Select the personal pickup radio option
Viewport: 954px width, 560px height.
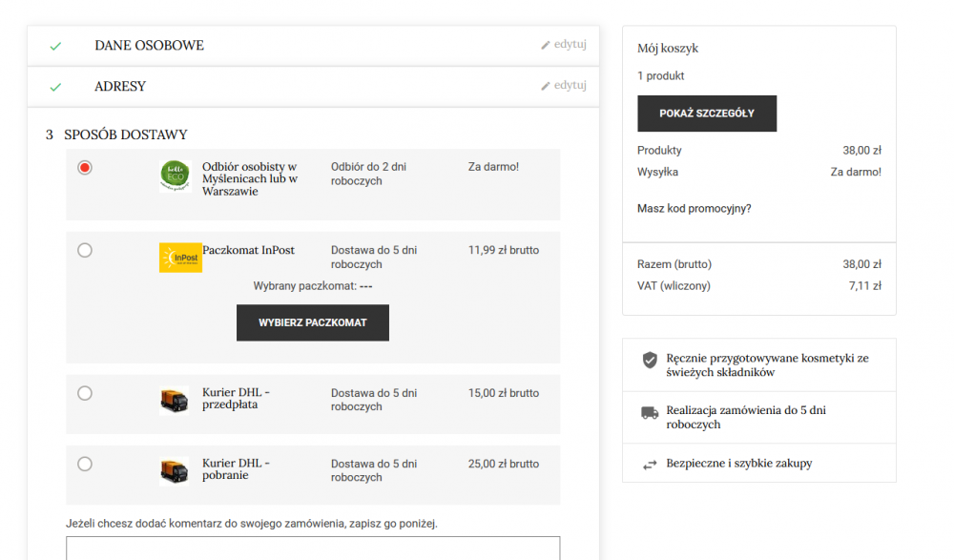[x=85, y=167]
